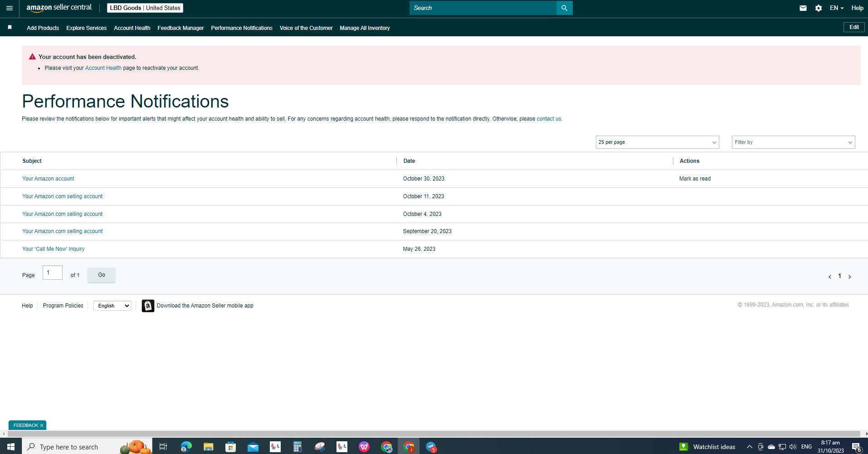Screen dimensions: 868x454
Task: Click the volume speaker tray icon
Action: [x=793, y=447]
